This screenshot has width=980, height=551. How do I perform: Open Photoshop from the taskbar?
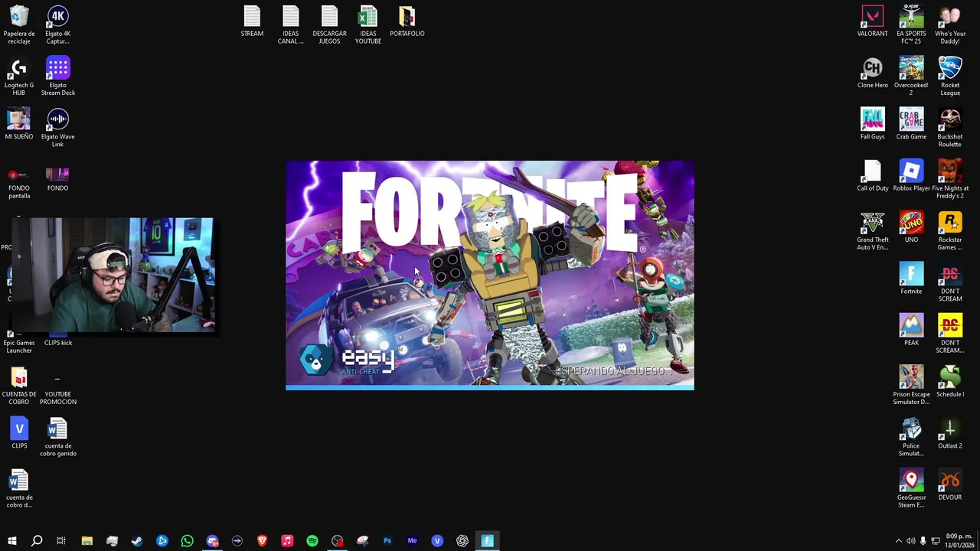point(387,541)
